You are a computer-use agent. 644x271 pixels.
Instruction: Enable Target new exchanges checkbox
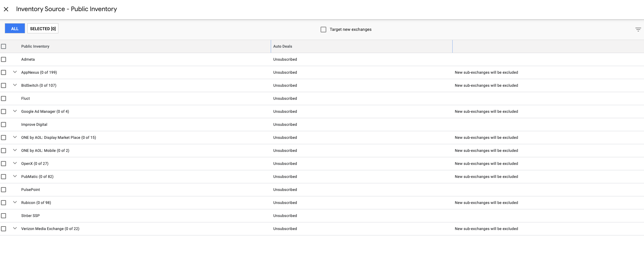point(323,30)
